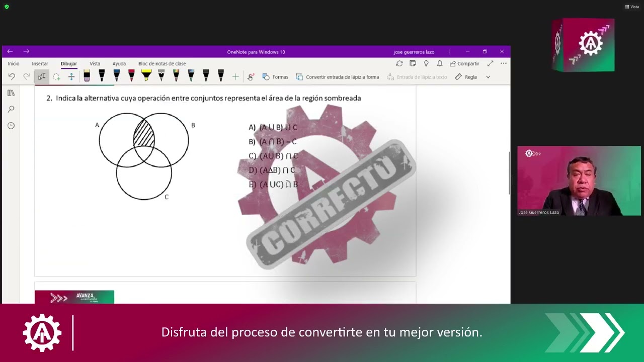Click answer option B) (A ∩ B) – C

(x=273, y=142)
